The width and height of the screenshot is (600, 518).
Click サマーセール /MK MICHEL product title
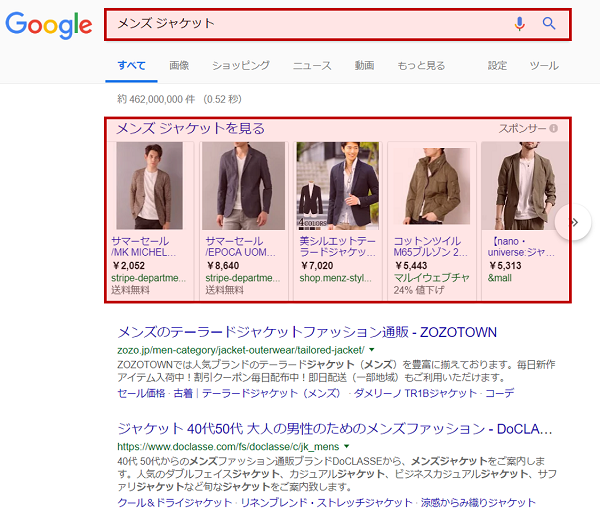click(143, 247)
